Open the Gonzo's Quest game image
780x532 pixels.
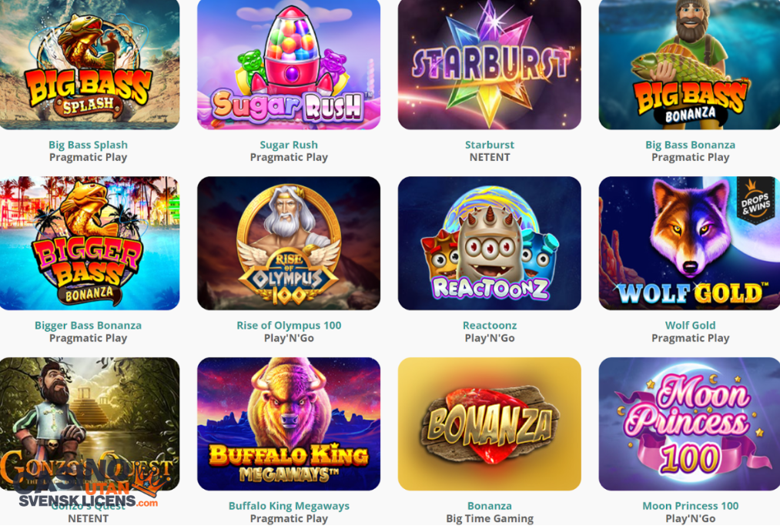[x=89, y=424]
